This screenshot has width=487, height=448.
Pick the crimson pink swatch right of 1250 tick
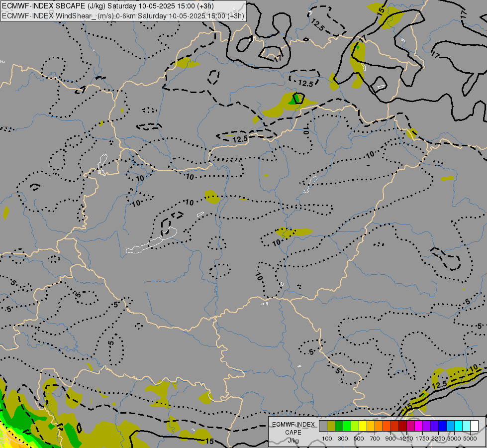(x=410, y=426)
